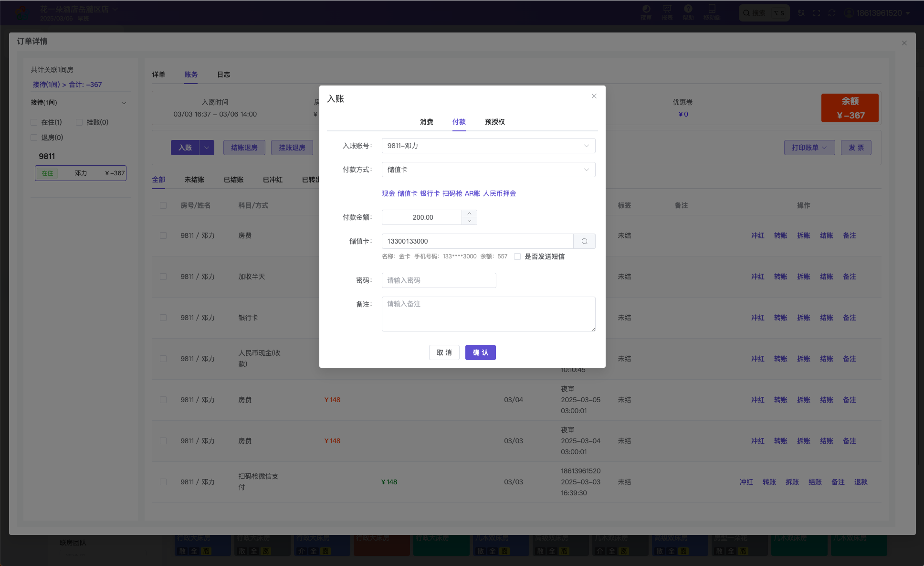Click the 付款金额 amount field
The image size is (924, 566).
click(x=422, y=217)
